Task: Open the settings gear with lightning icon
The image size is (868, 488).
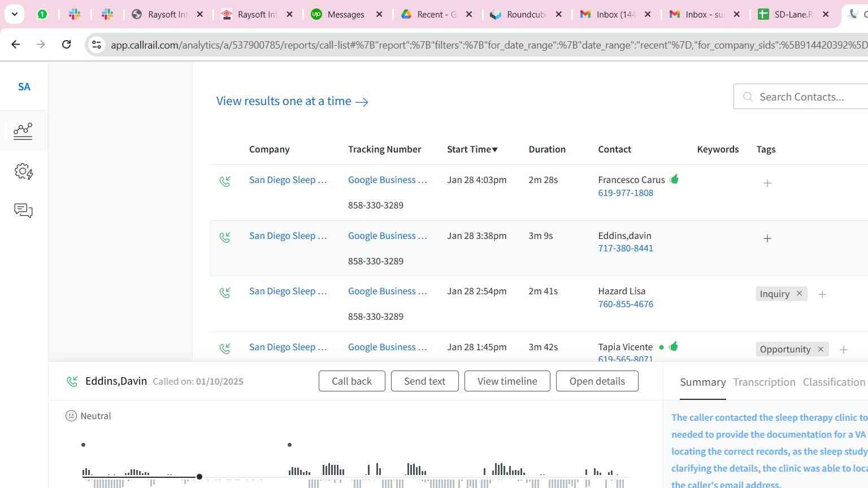Action: pyautogui.click(x=24, y=171)
